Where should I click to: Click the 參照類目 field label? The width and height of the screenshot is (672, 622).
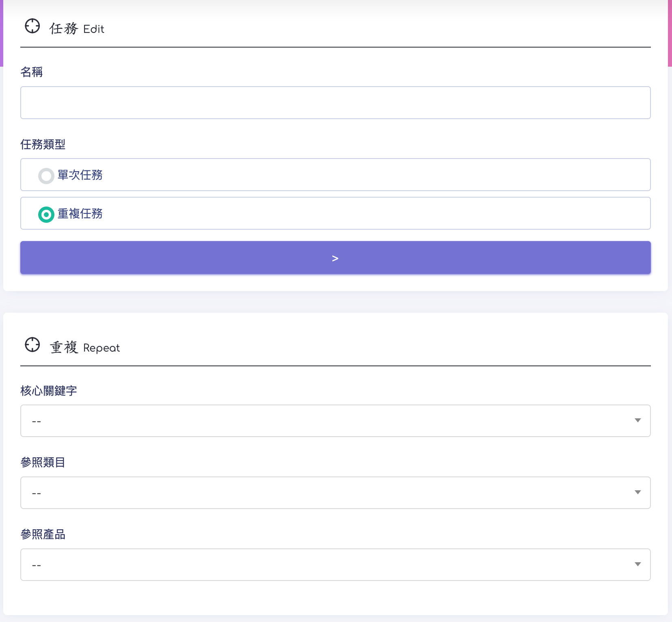43,462
